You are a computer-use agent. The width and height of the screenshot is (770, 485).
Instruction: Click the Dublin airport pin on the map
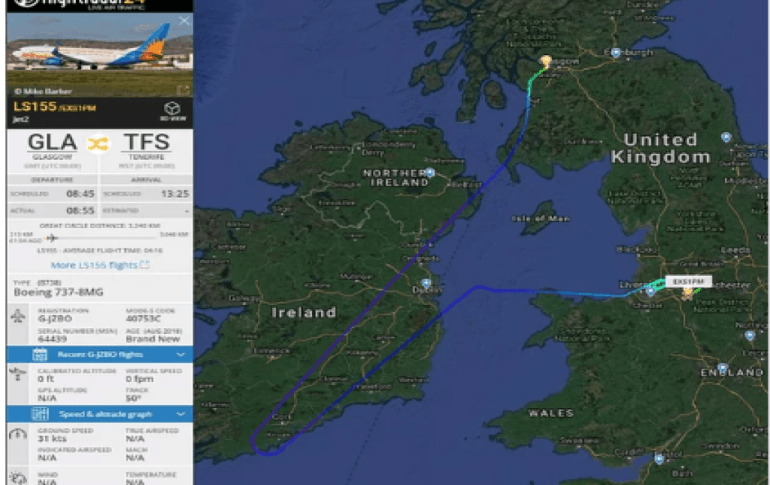426,283
